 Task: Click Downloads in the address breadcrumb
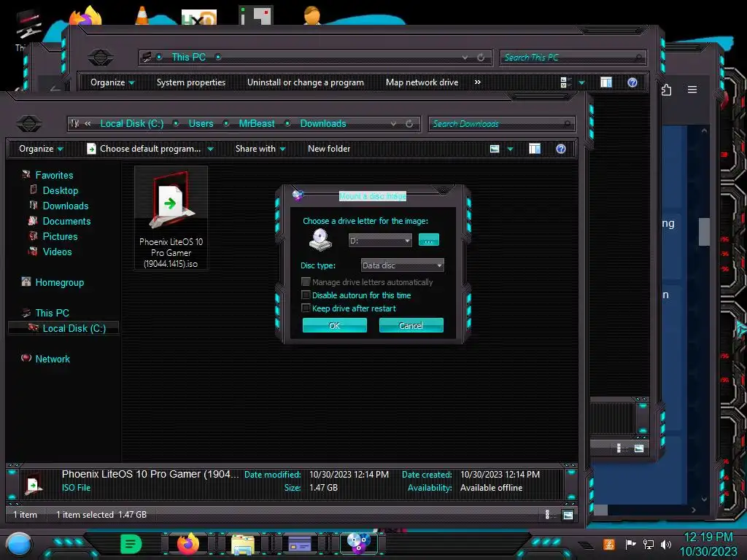coord(323,123)
